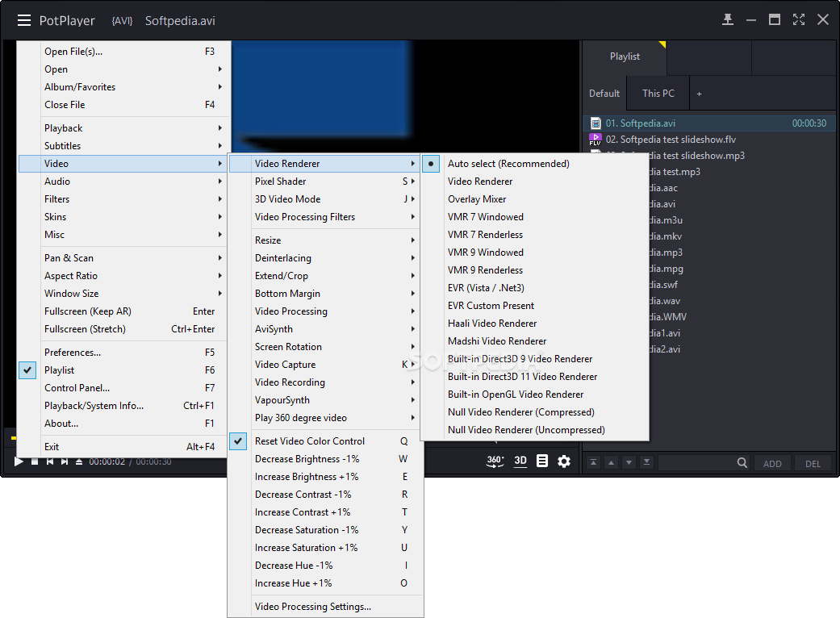Click the ADD playlist button

772,463
